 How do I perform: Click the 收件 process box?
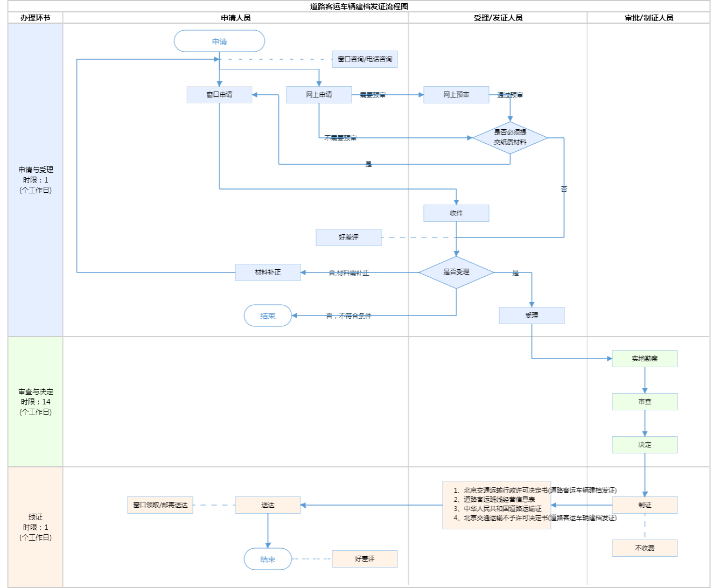(456, 213)
